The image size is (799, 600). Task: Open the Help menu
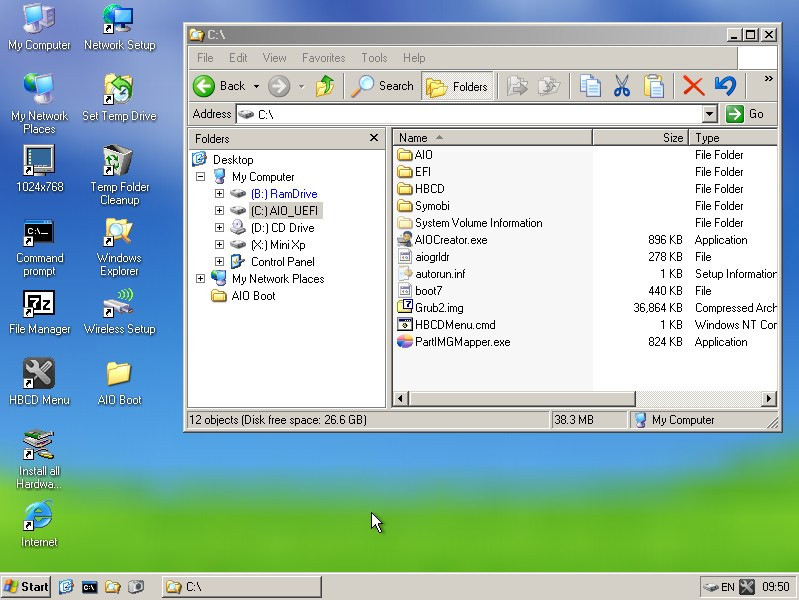click(414, 58)
